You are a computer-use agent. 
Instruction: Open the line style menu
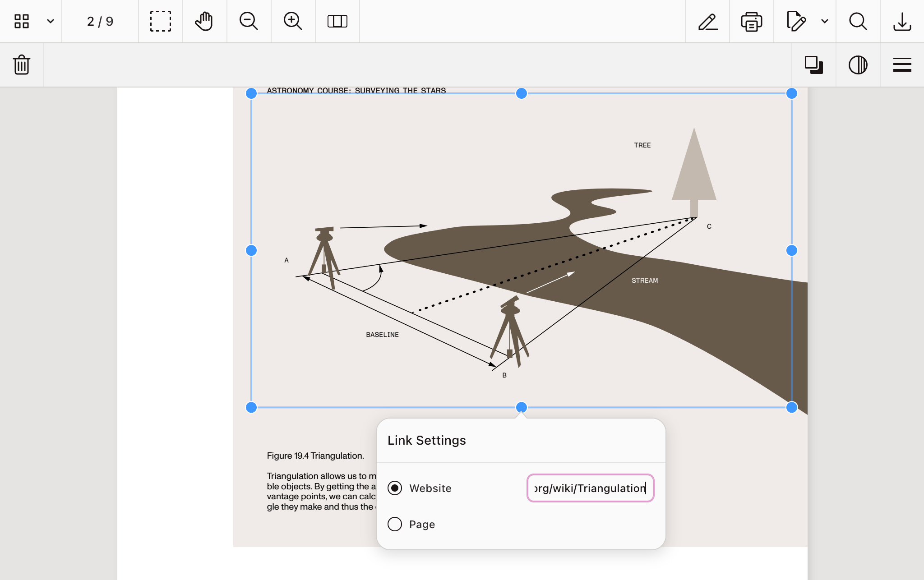(902, 65)
